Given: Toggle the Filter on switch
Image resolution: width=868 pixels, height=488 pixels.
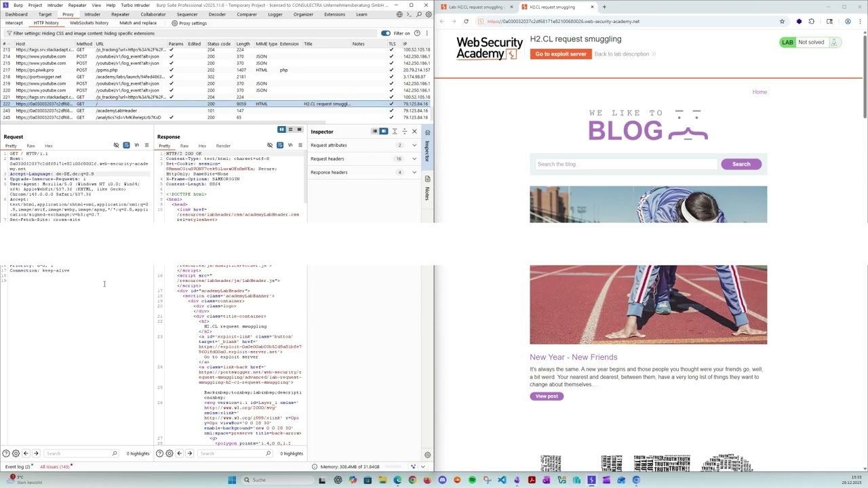Looking at the screenshot, I should (385, 33).
